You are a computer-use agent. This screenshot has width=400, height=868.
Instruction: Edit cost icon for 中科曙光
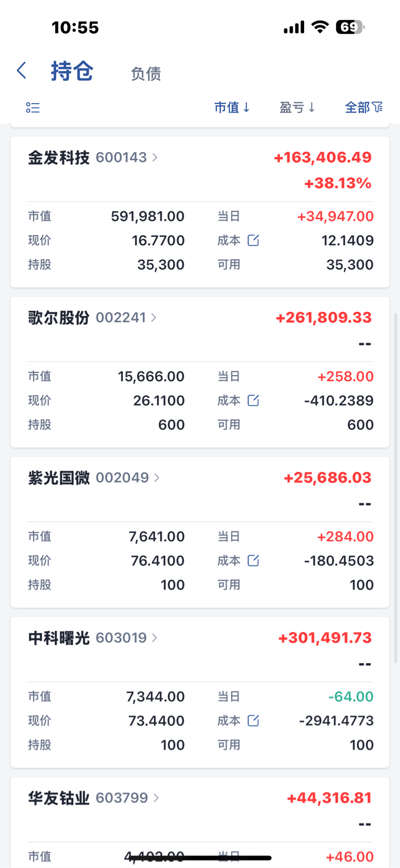pyautogui.click(x=253, y=720)
